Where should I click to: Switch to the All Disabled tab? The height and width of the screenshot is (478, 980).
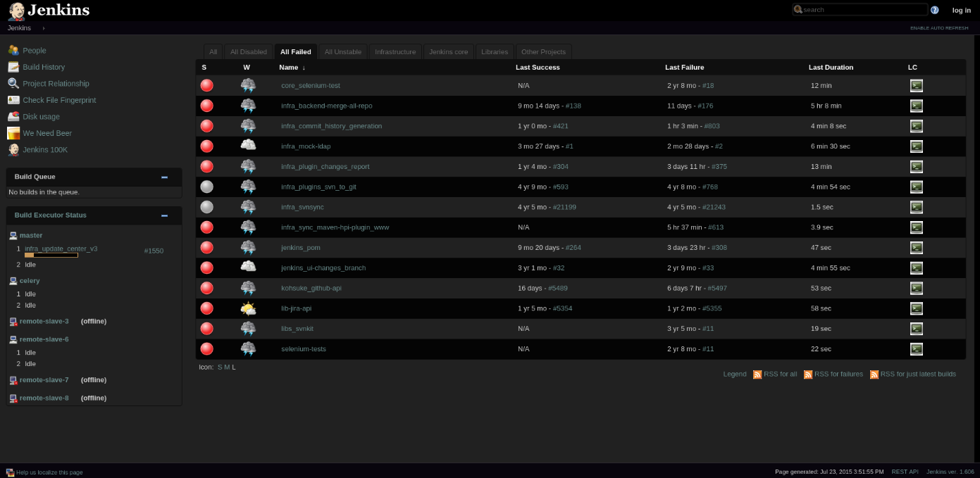[248, 51]
